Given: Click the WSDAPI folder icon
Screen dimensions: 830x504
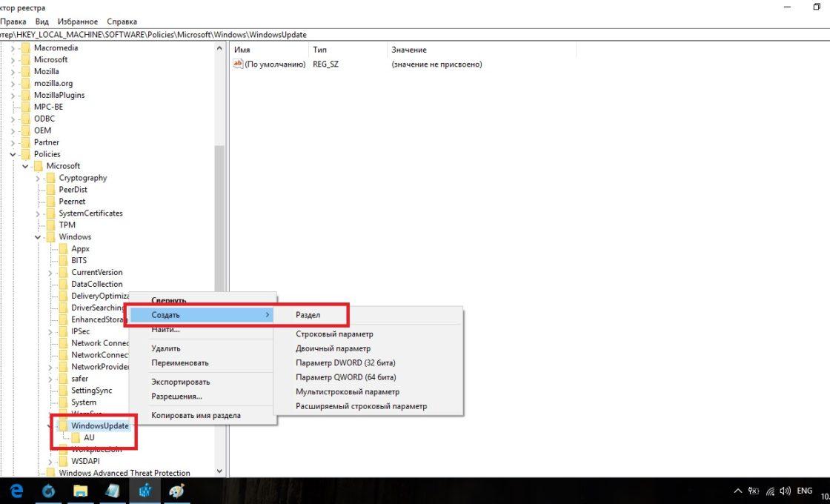Looking at the screenshot, I should [62, 461].
